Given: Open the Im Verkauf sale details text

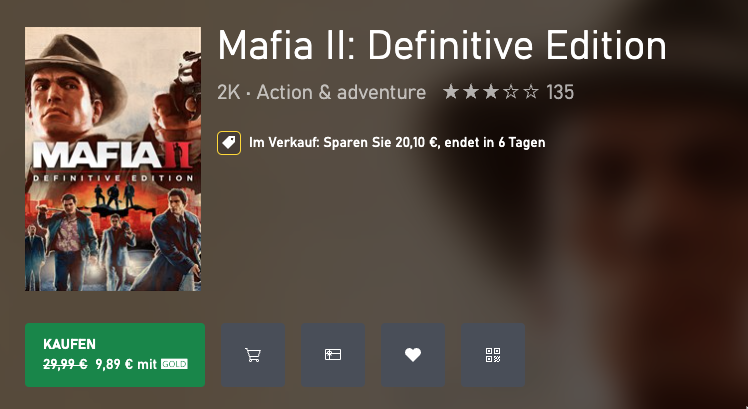Looking at the screenshot, I should 397,143.
